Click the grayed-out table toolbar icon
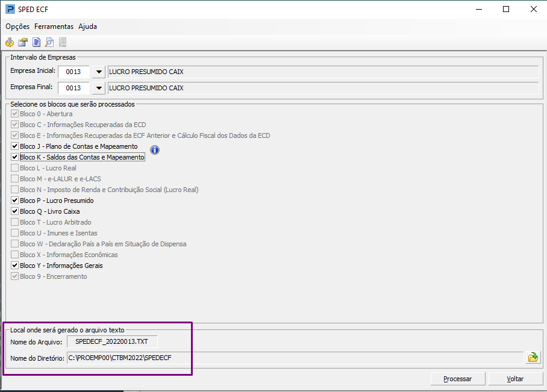This screenshot has width=547, height=392. point(63,42)
